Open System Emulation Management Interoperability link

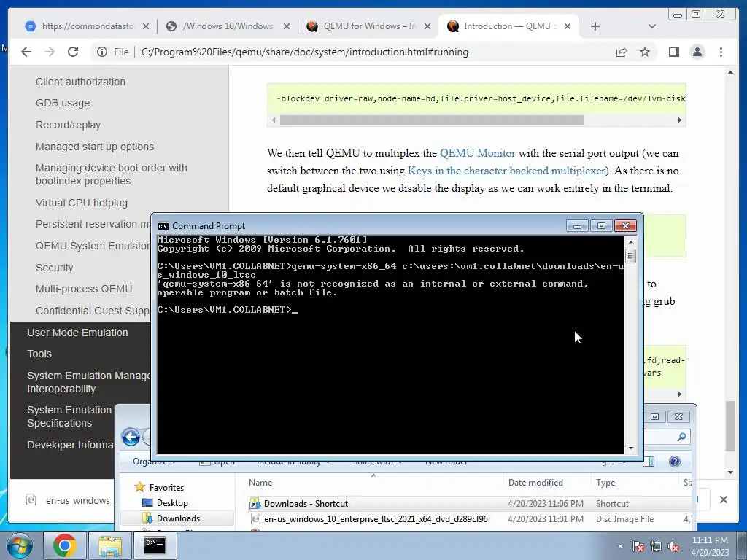(x=88, y=382)
